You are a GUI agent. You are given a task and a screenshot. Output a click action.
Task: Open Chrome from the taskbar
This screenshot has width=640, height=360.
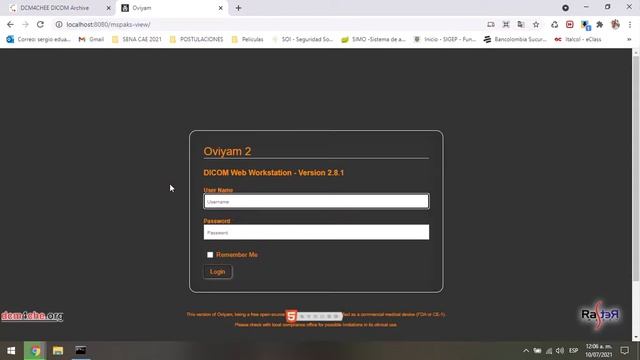(35, 351)
